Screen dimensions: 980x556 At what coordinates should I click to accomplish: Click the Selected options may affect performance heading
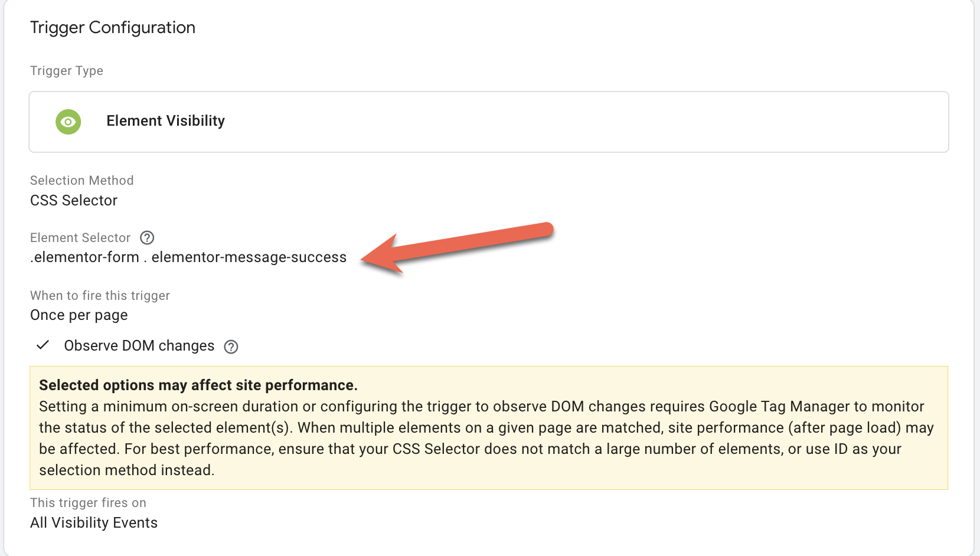pyautogui.click(x=198, y=385)
